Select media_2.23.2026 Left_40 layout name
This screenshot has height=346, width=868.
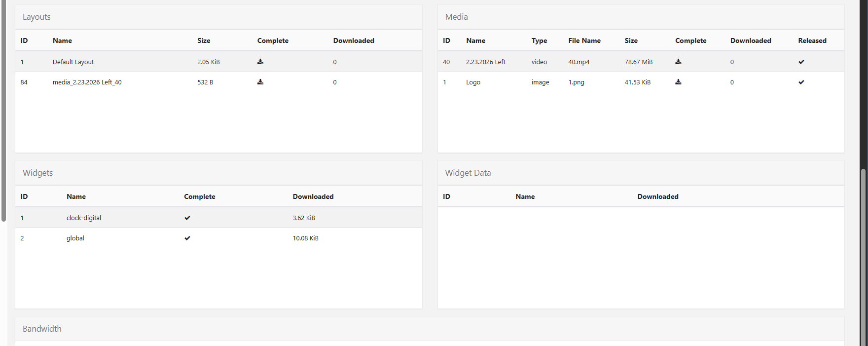87,82
